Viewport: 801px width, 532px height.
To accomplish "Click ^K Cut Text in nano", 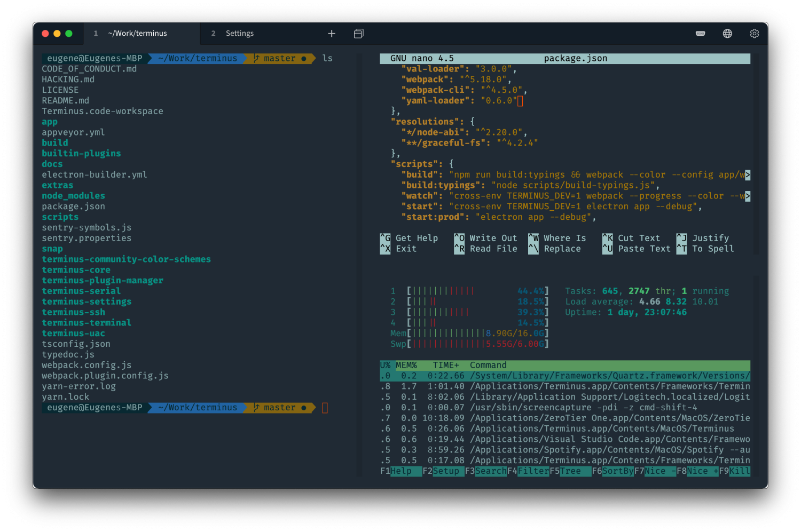I will 631,239.
